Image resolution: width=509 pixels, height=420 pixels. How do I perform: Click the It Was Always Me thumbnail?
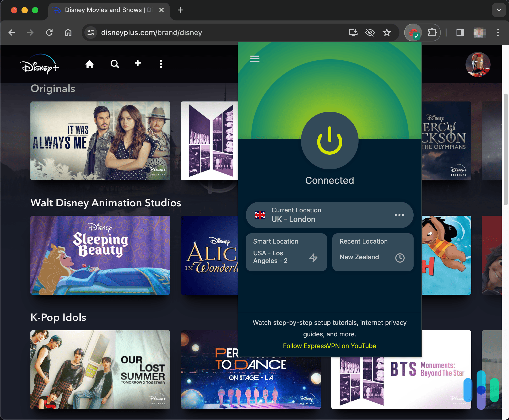click(100, 141)
